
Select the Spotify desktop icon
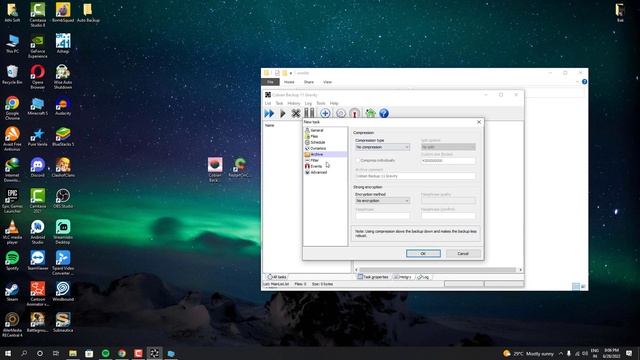12,261
